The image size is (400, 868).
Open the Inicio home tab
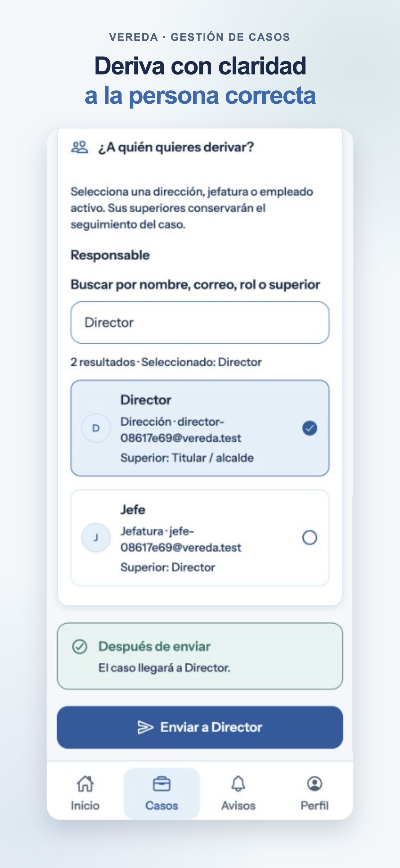coord(85,793)
